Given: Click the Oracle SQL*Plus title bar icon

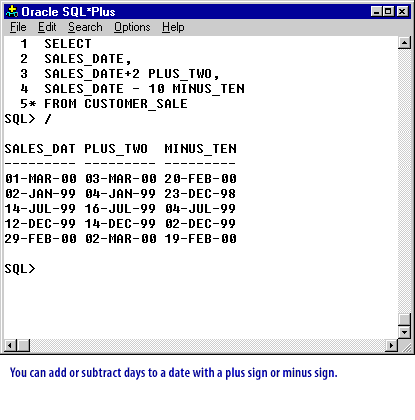Looking at the screenshot, I should click(12, 12).
